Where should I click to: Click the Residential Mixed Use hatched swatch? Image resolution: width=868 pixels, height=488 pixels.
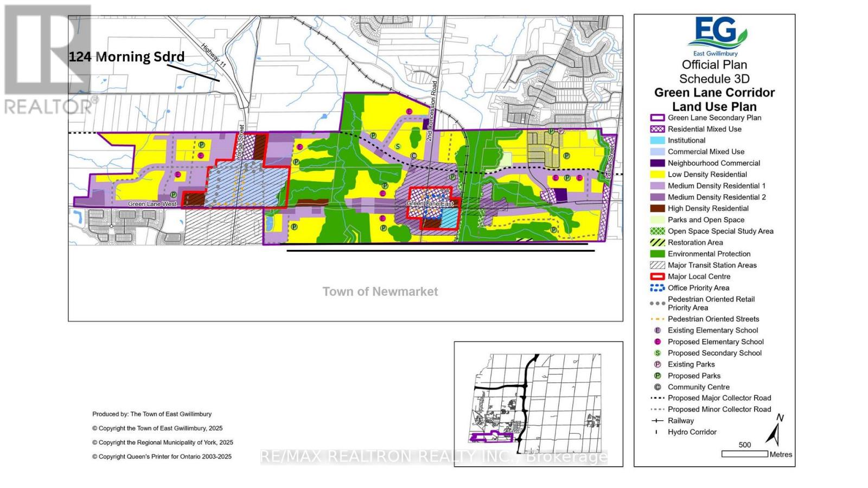point(658,129)
